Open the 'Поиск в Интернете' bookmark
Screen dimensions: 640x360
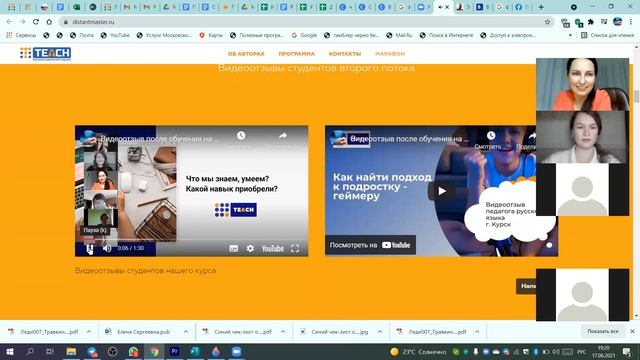pos(446,36)
